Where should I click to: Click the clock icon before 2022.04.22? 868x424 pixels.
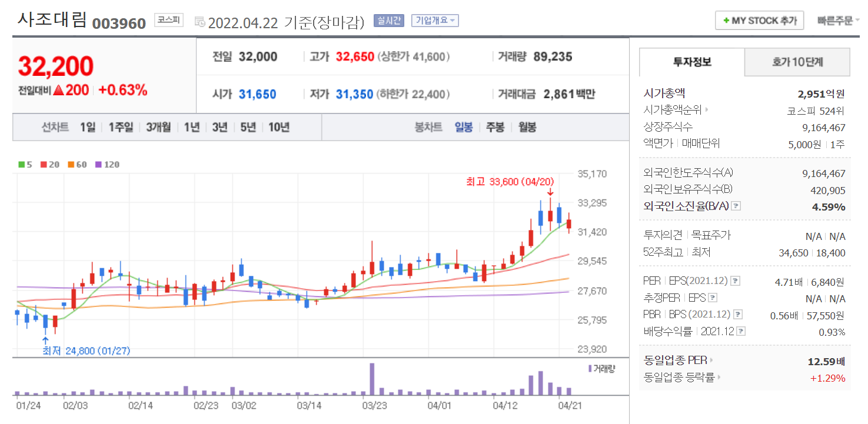(x=199, y=22)
